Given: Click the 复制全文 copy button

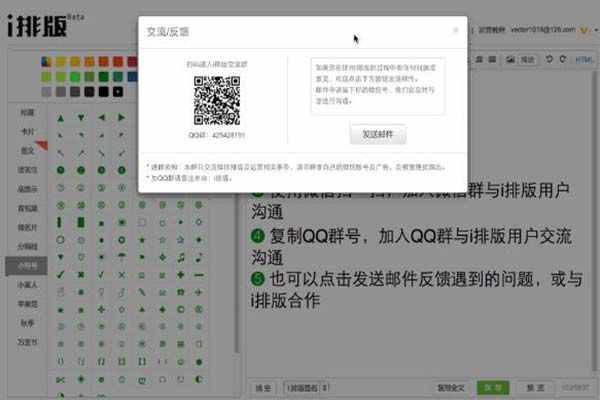Looking at the screenshot, I should click(x=451, y=388).
